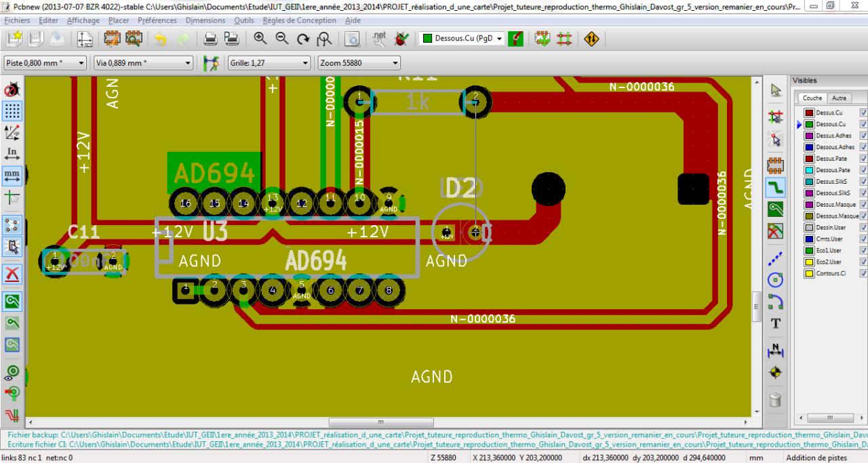
Task: Toggle track width auto icon
Action: (212, 64)
